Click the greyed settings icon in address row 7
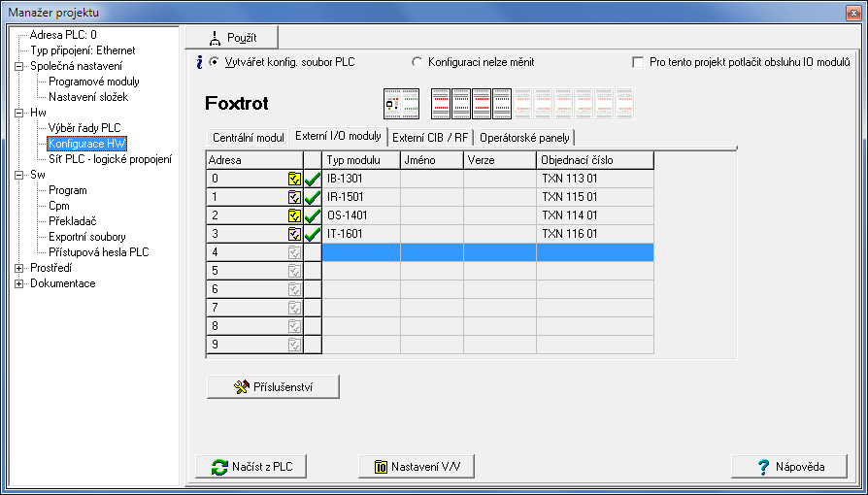Image resolution: width=868 pixels, height=495 pixels. (294, 308)
